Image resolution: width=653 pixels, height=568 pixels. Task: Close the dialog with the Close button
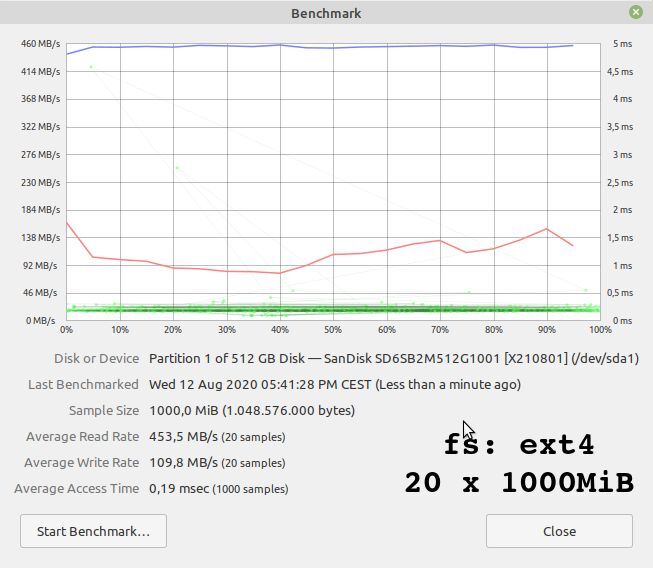pos(559,531)
